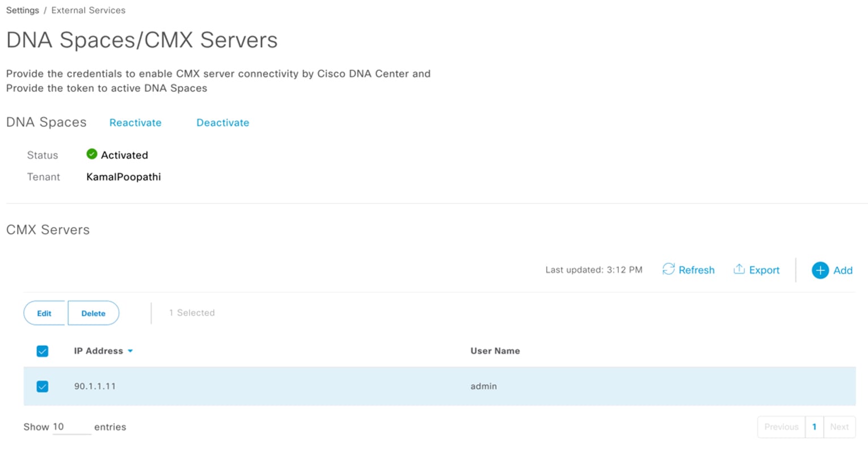Click the User Name column header
The image size is (868, 450).
point(495,351)
